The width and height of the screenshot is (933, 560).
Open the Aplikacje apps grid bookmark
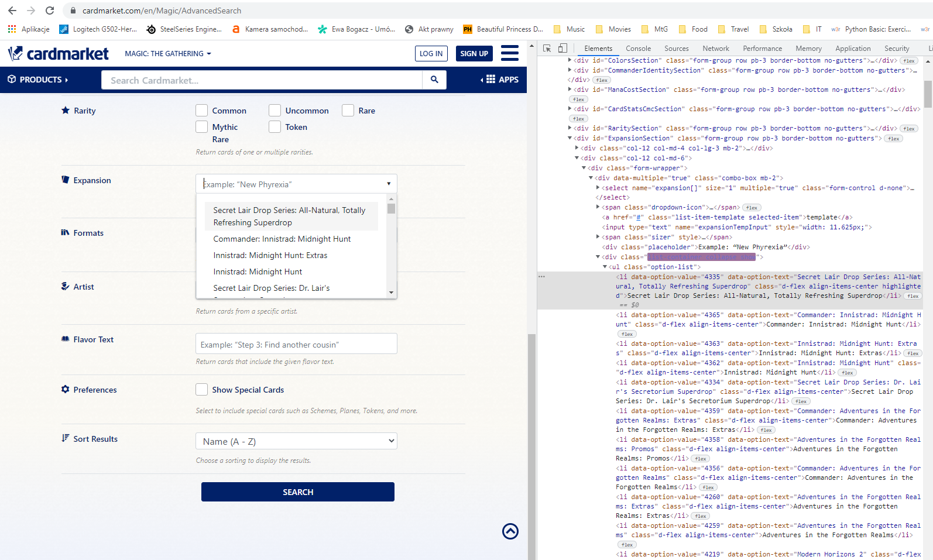pyautogui.click(x=29, y=29)
